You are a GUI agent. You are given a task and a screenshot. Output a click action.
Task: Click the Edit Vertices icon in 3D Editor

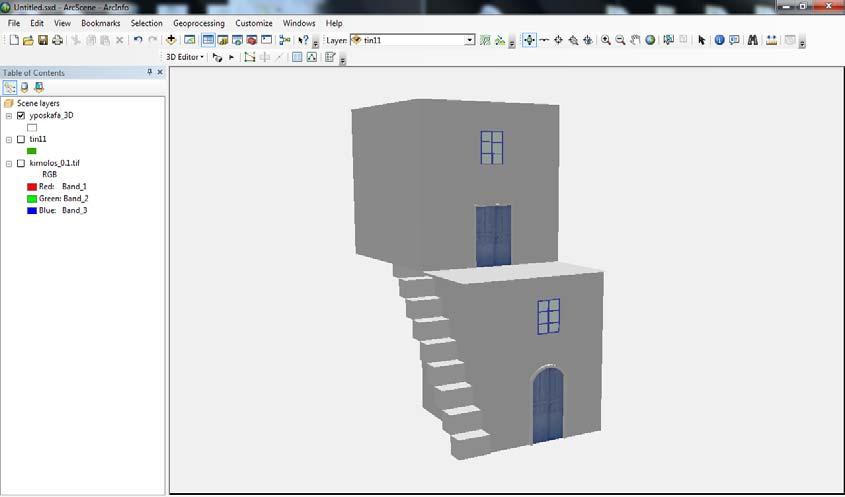tap(250, 57)
